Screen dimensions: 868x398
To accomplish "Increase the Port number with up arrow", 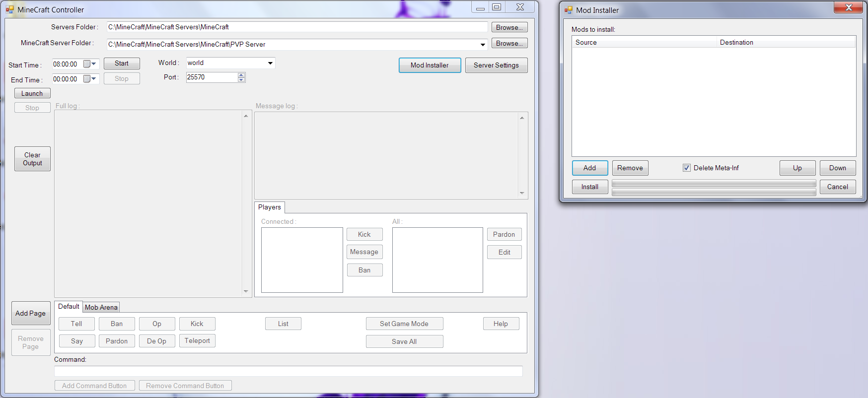I will [241, 75].
